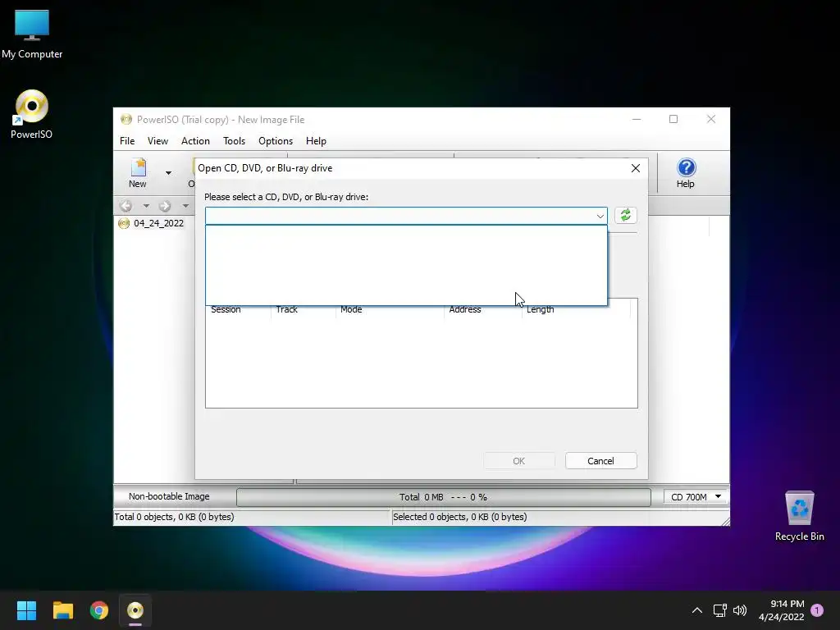
Task: Click the taskbar clock showing 9:14 PM
Action: [x=782, y=610]
